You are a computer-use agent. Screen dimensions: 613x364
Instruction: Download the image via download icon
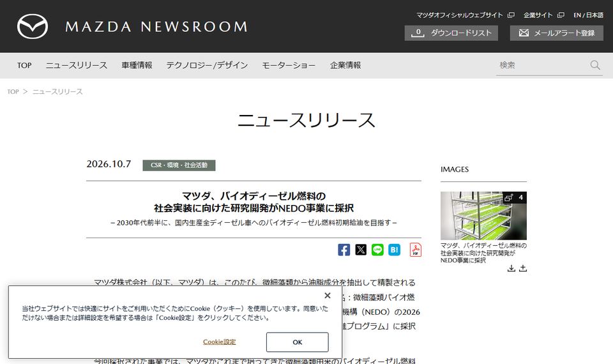coord(511,268)
